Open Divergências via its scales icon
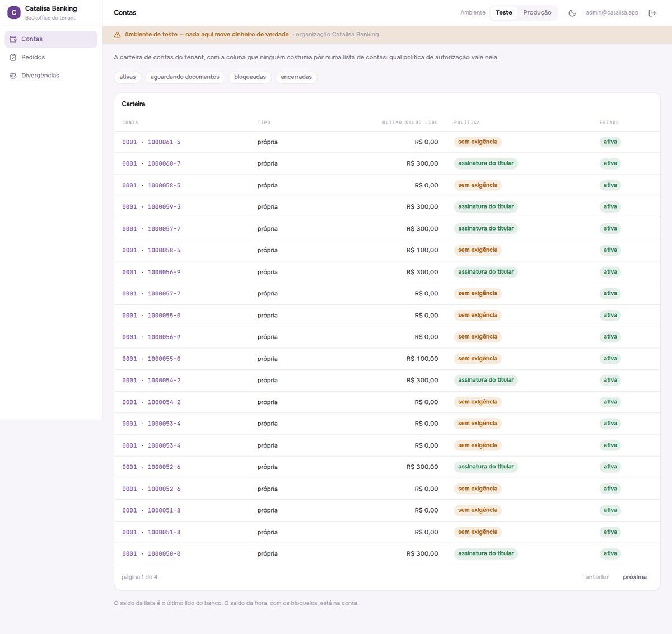 13,76
